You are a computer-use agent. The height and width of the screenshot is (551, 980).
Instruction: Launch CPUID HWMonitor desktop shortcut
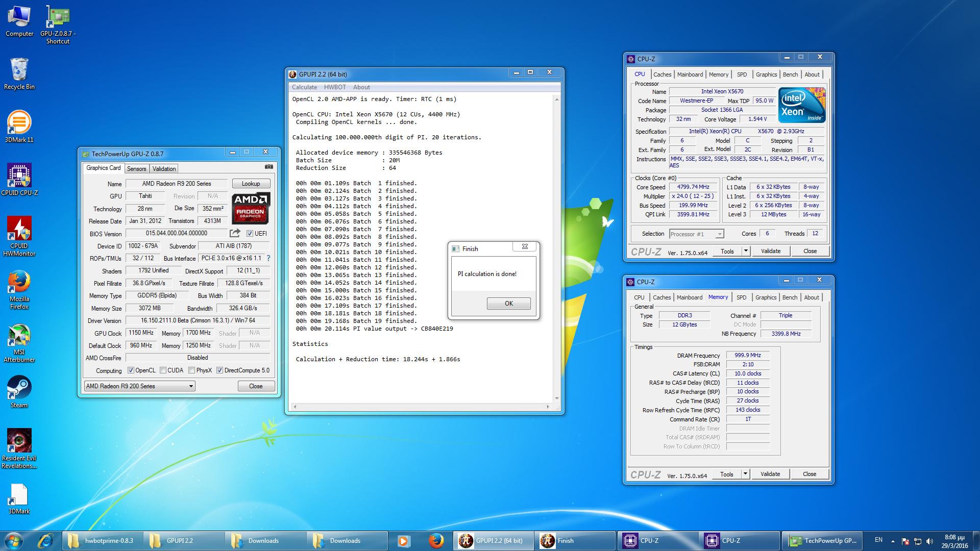pyautogui.click(x=19, y=236)
